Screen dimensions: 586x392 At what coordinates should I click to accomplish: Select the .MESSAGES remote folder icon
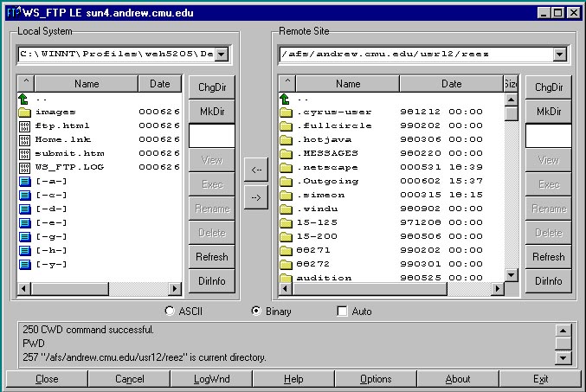point(286,153)
